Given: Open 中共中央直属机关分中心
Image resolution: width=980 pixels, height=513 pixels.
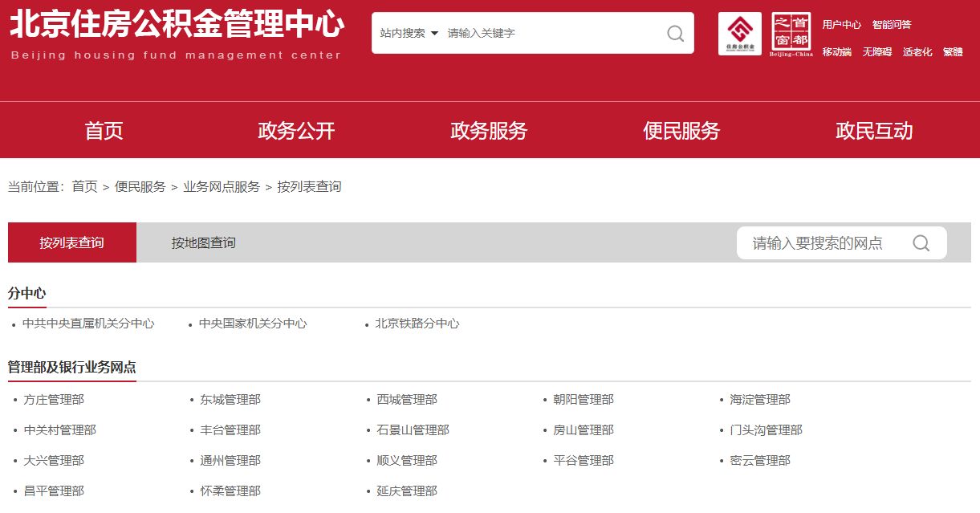Looking at the screenshot, I should (88, 324).
